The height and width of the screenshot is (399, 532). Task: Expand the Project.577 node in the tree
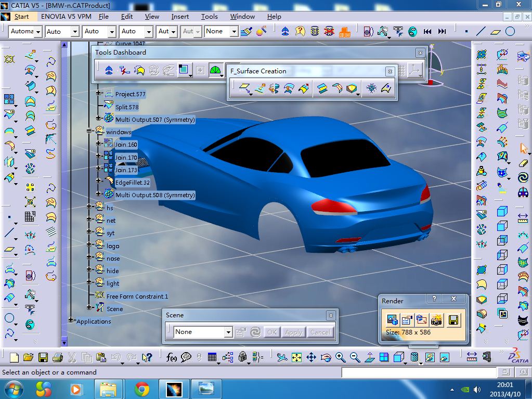coord(98,93)
